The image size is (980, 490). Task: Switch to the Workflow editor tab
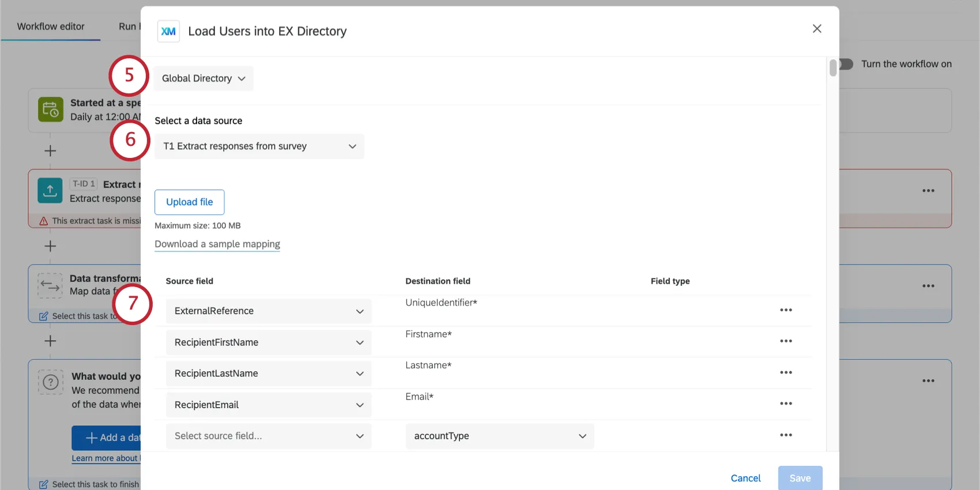[51, 27]
